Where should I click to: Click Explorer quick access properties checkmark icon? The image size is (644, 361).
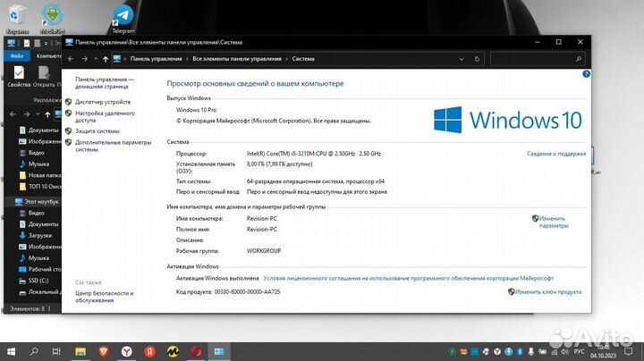26,43
